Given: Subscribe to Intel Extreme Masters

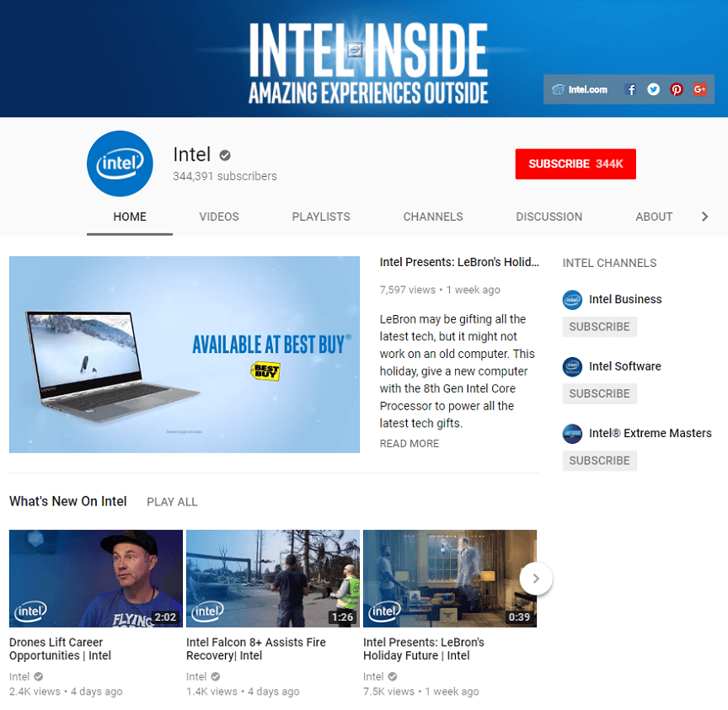Looking at the screenshot, I should tap(599, 461).
